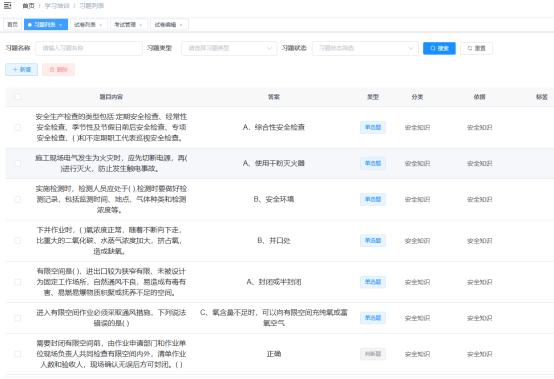
Task: Click the 单选题 tag in 井口处 row
Action: 373,241
